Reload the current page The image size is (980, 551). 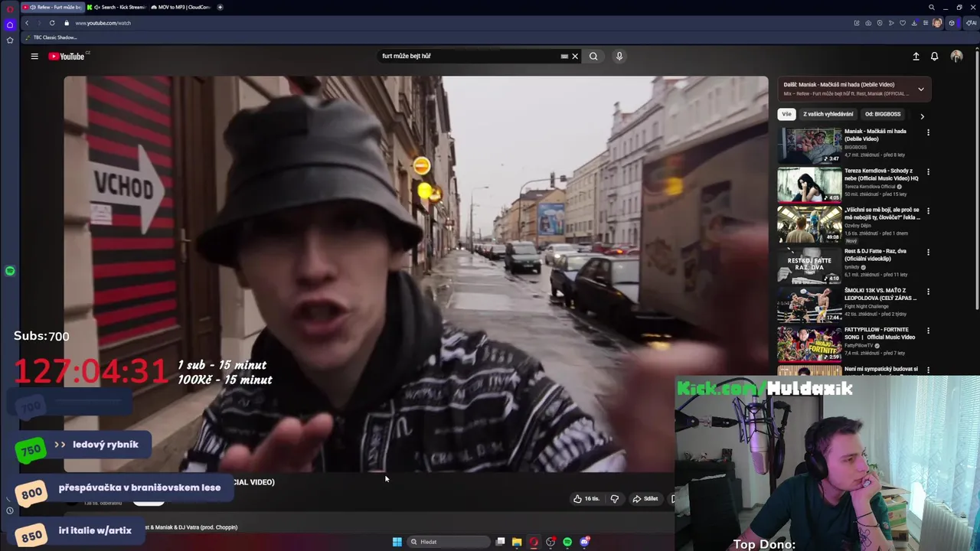[52, 23]
